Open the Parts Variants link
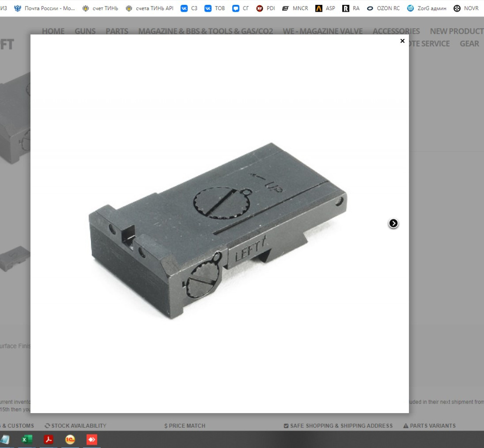 tap(429, 426)
